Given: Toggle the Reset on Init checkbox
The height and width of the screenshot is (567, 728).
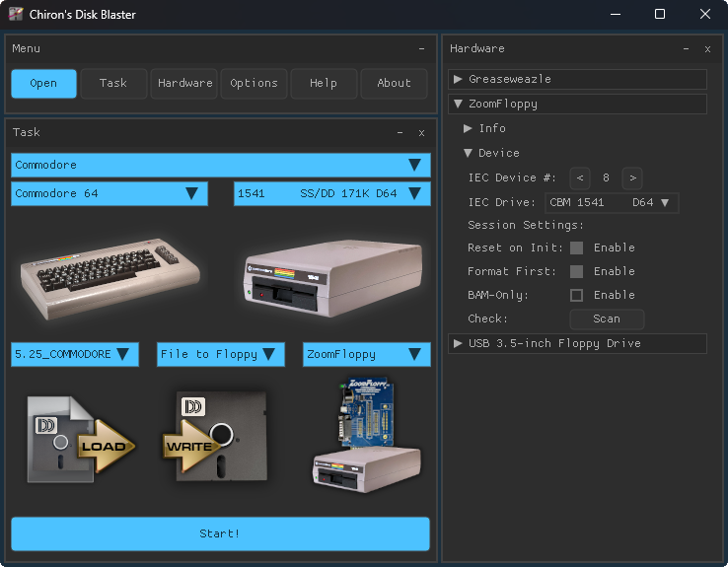Looking at the screenshot, I should click(x=576, y=248).
